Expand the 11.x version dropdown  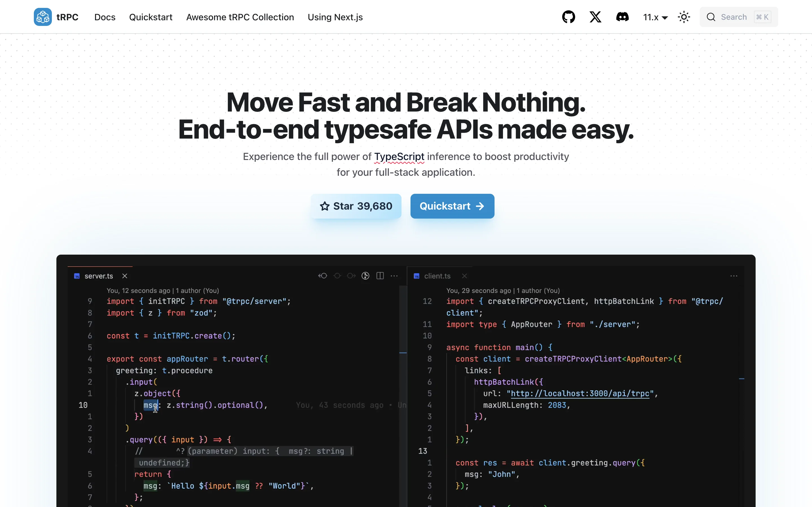(655, 17)
